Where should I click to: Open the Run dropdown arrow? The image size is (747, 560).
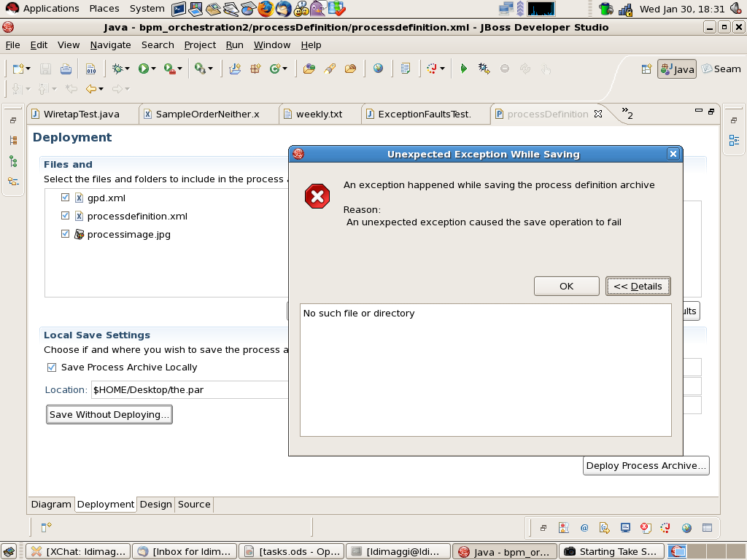pos(153,69)
